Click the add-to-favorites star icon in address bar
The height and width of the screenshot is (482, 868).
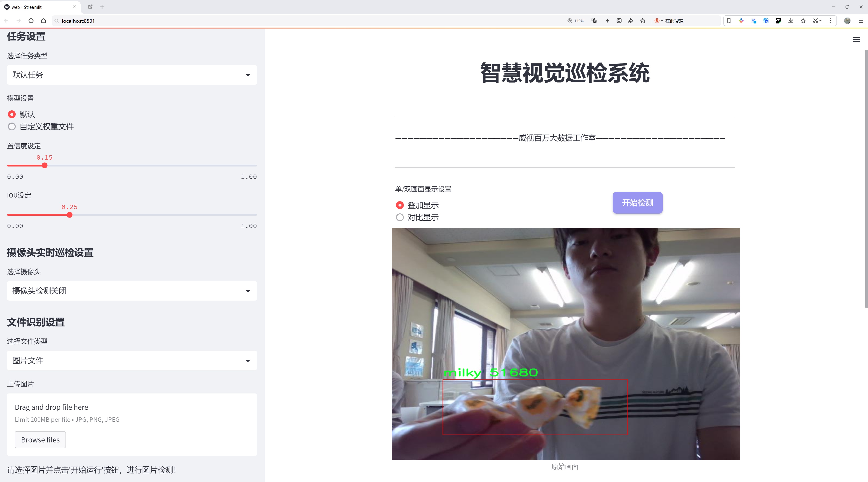(643, 21)
